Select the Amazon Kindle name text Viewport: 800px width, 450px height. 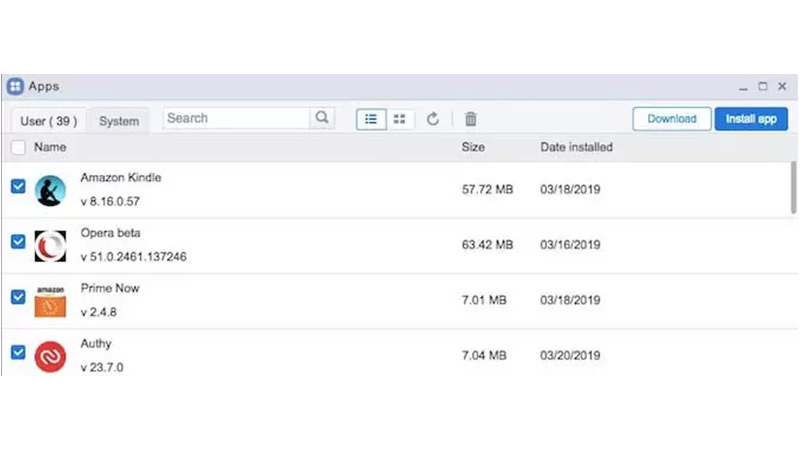[121, 178]
